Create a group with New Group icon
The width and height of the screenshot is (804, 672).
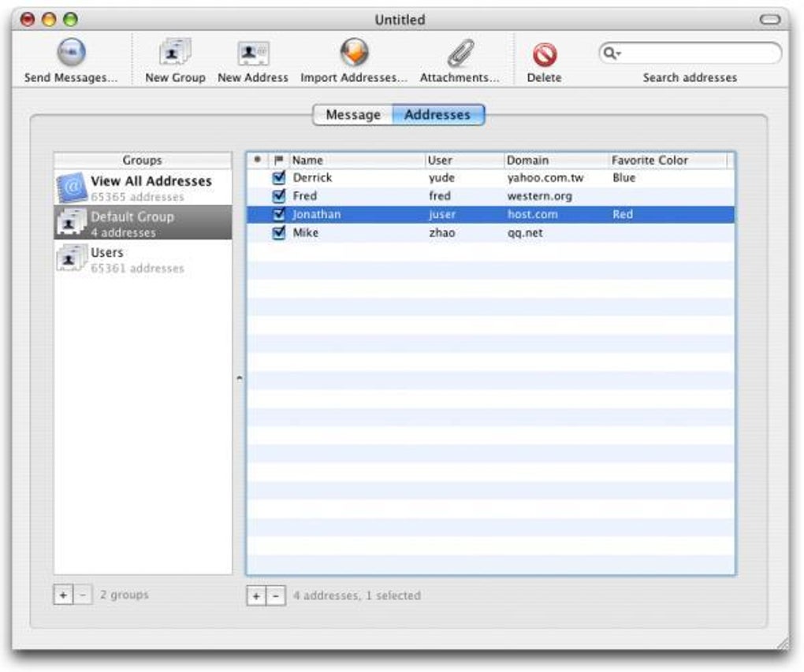pyautogui.click(x=175, y=52)
